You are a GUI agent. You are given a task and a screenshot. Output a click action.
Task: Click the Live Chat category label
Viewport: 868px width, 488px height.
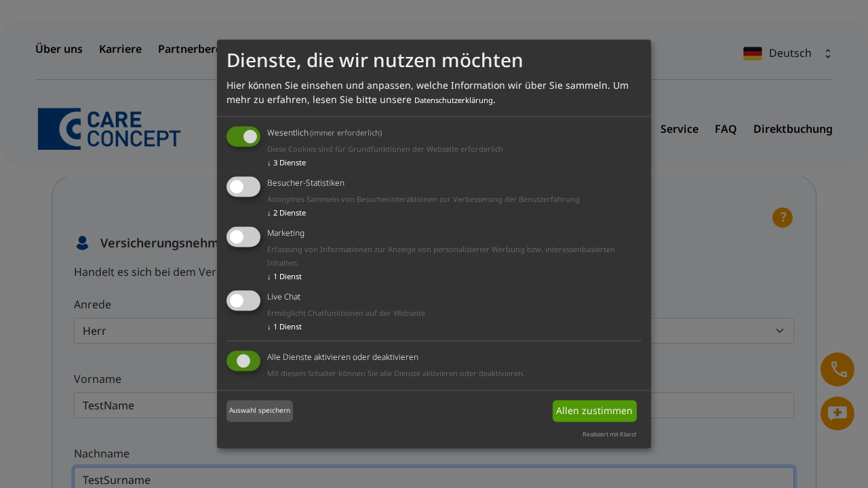pyautogui.click(x=283, y=297)
